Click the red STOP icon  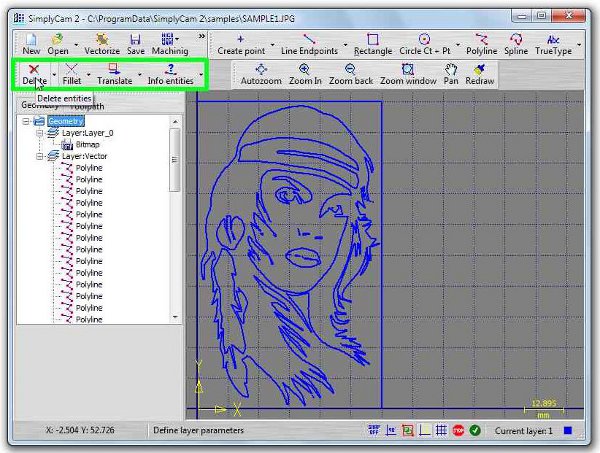pos(458,430)
